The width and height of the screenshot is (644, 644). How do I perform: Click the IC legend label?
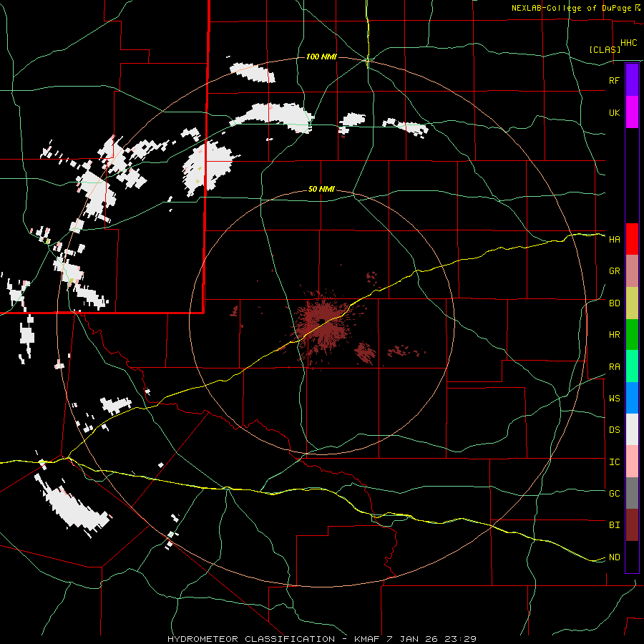[x=615, y=462]
